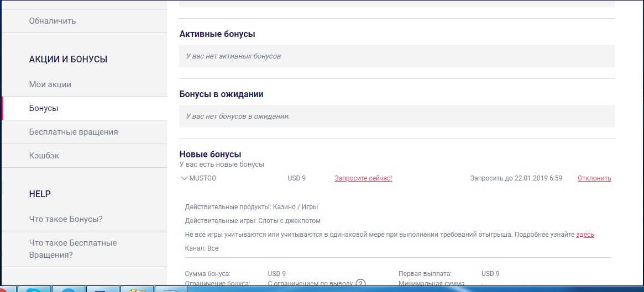Viewport: 644px width, 292px height.
Task: Click the 'У вас нет активных бонусов' panel
Action: tap(396, 56)
